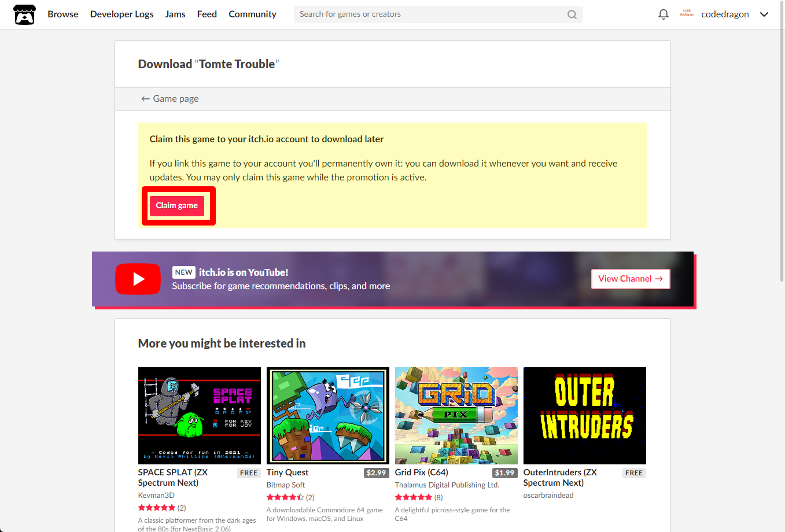Go to the Jams page

coord(175,14)
